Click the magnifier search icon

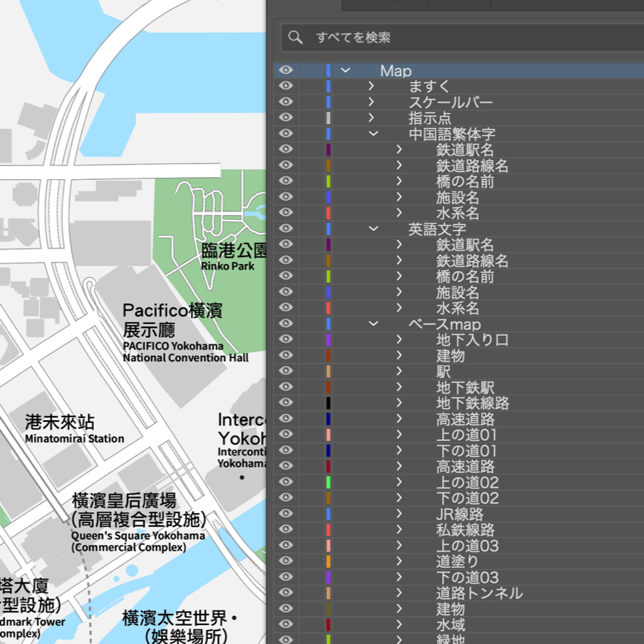click(x=295, y=37)
